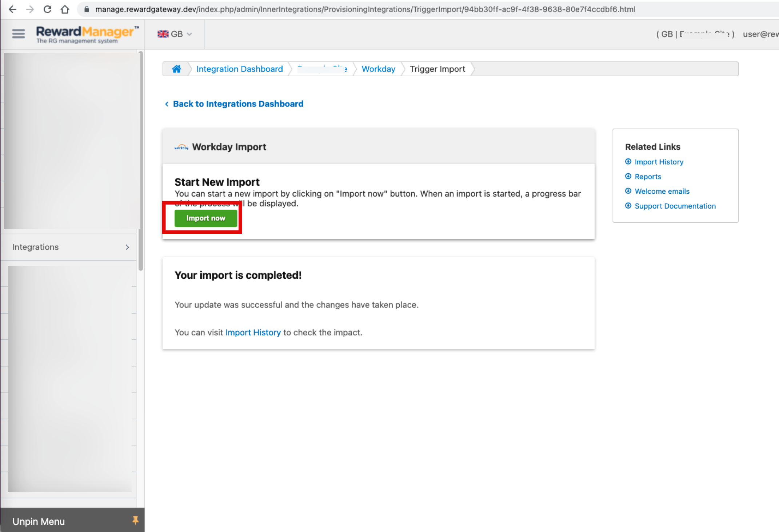The height and width of the screenshot is (532, 779).
Task: Click the 'Workday Import' panel title
Action: (x=229, y=147)
